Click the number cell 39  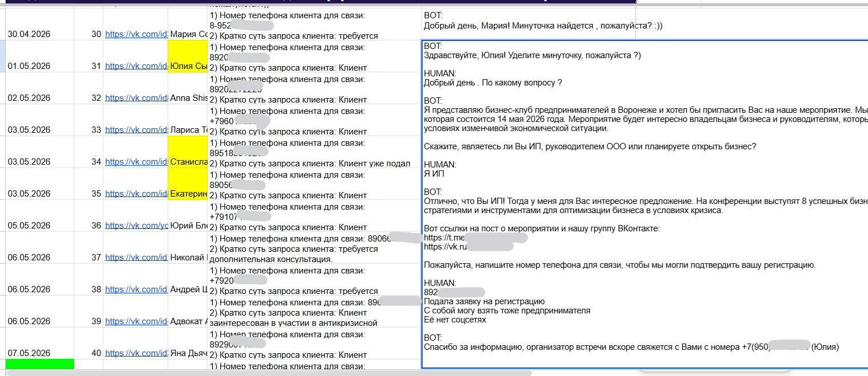pos(88,312)
